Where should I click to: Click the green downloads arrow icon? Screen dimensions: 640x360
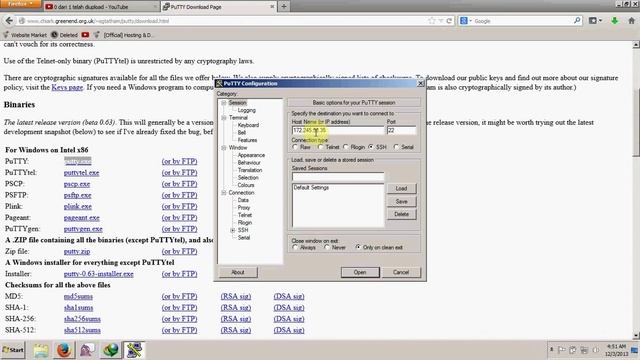pos(614,20)
